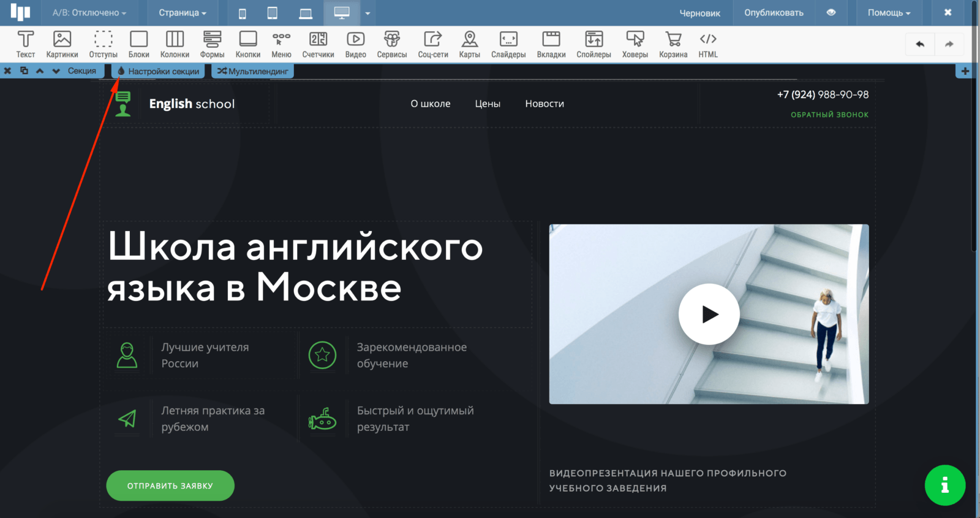The height and width of the screenshot is (518, 980).
Task: Open the Помощь help menu
Action: 889,13
